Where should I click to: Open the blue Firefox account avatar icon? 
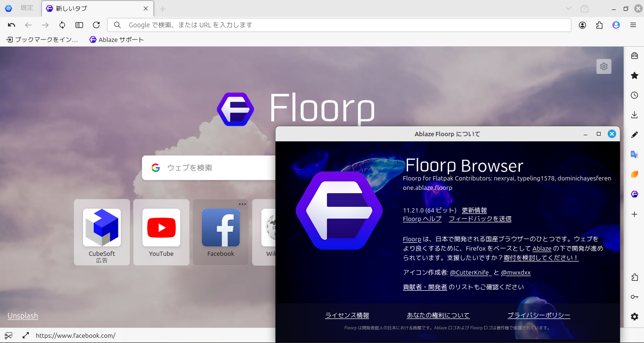click(616, 25)
